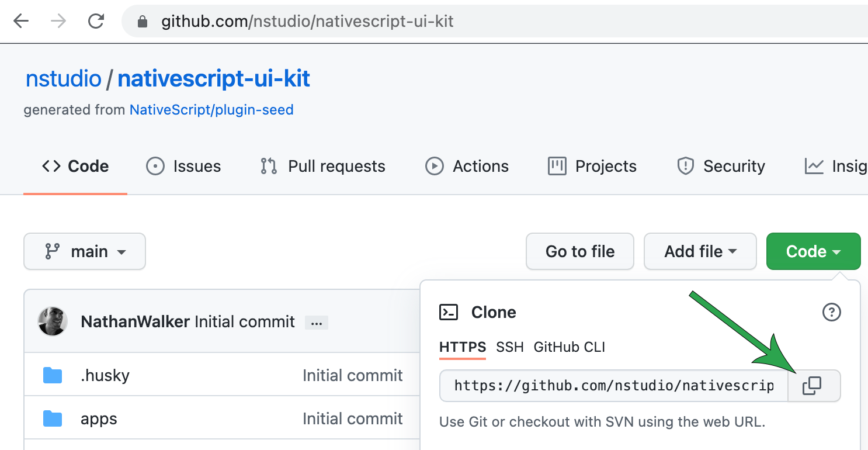Click the clone help question mark icon
This screenshot has height=450, width=868.
pyautogui.click(x=831, y=313)
